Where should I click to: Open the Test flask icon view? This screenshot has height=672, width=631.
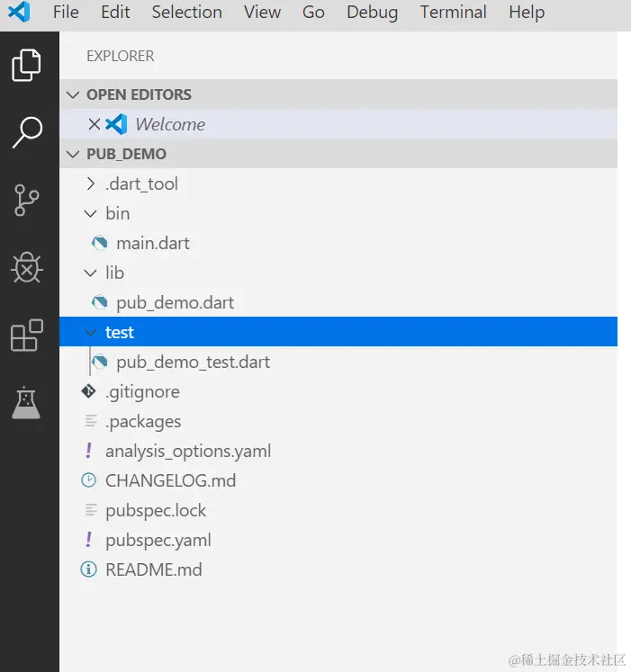[26, 402]
